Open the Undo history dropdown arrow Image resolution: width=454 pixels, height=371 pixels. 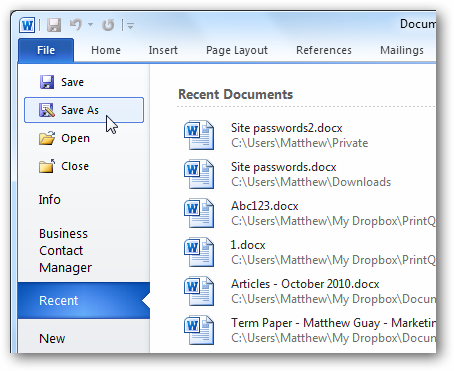click(x=90, y=25)
